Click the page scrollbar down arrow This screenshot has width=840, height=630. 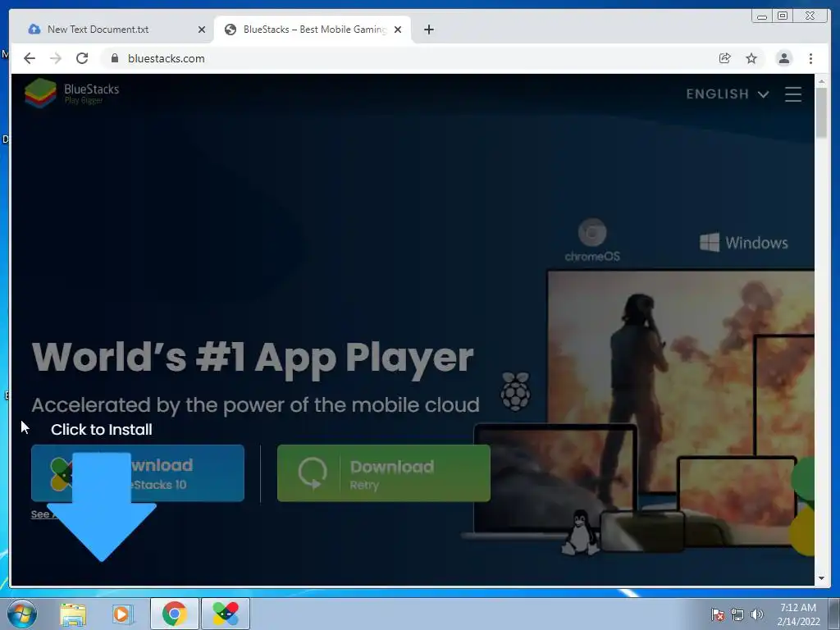(821, 578)
